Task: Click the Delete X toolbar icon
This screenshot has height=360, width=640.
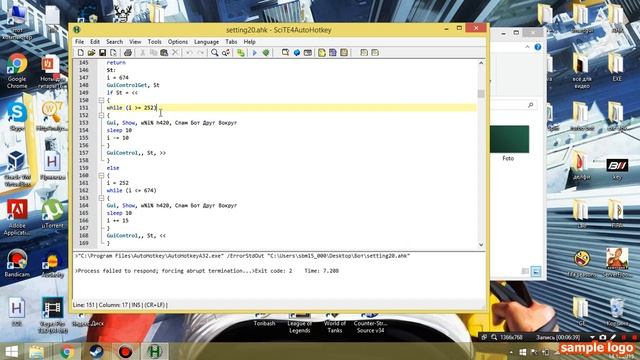Action: tap(175, 53)
